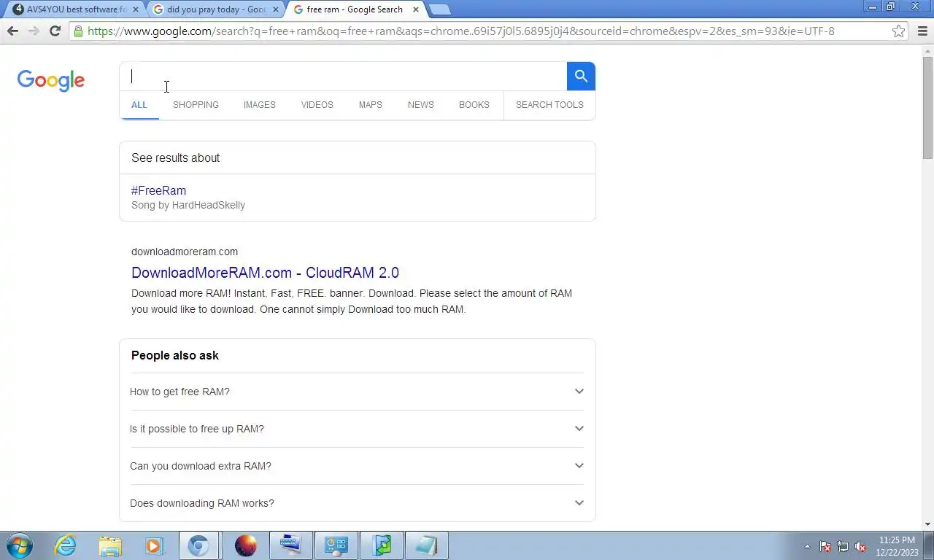The image size is (934, 560).
Task: Click the downloadmoreram.com URL text
Action: click(185, 252)
